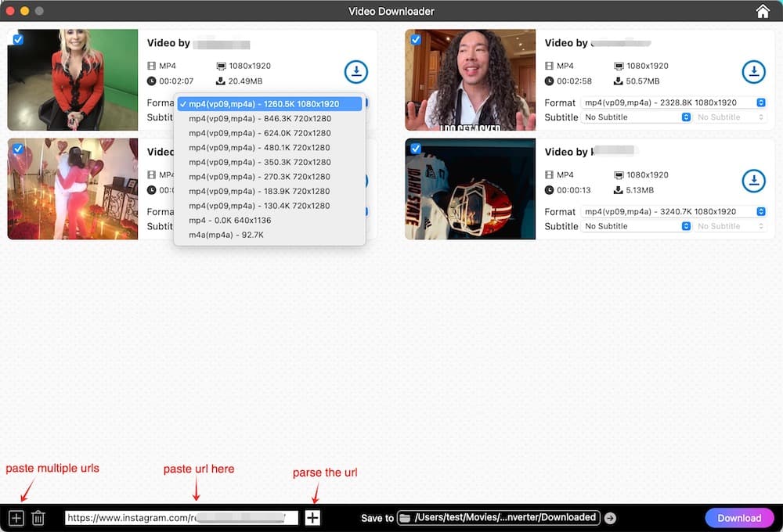Open Format dropdown showing 3240.7K 1080x1920
Screen dimensions: 783x532
(x=673, y=211)
